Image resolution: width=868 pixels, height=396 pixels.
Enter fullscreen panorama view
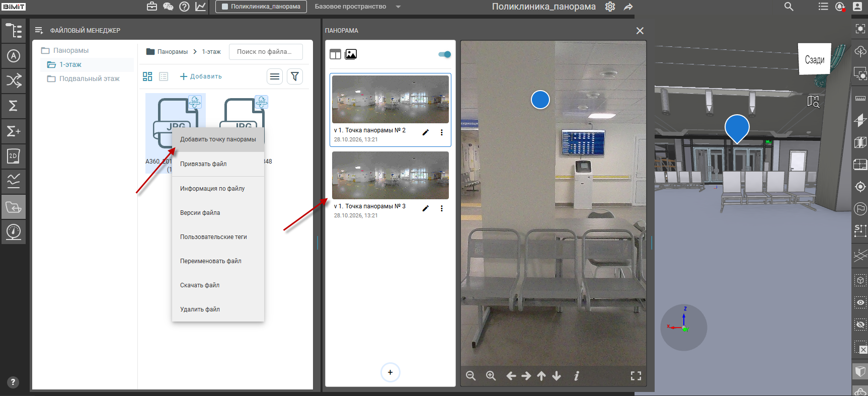click(x=636, y=376)
